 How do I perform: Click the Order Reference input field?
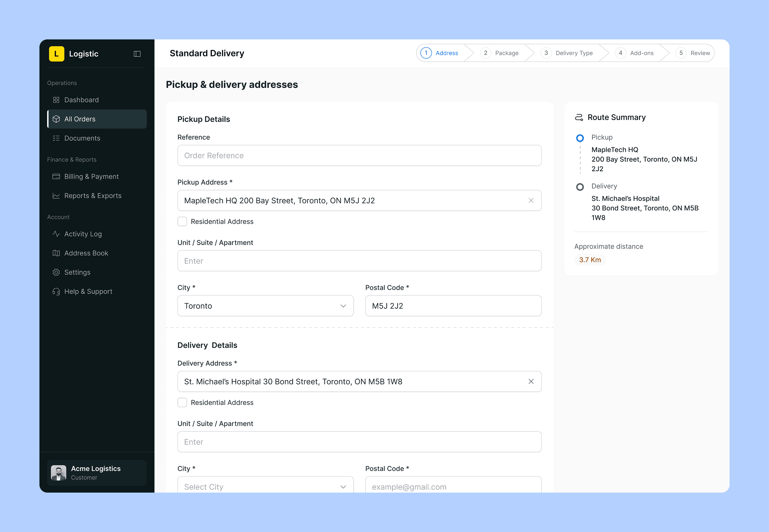click(x=360, y=156)
